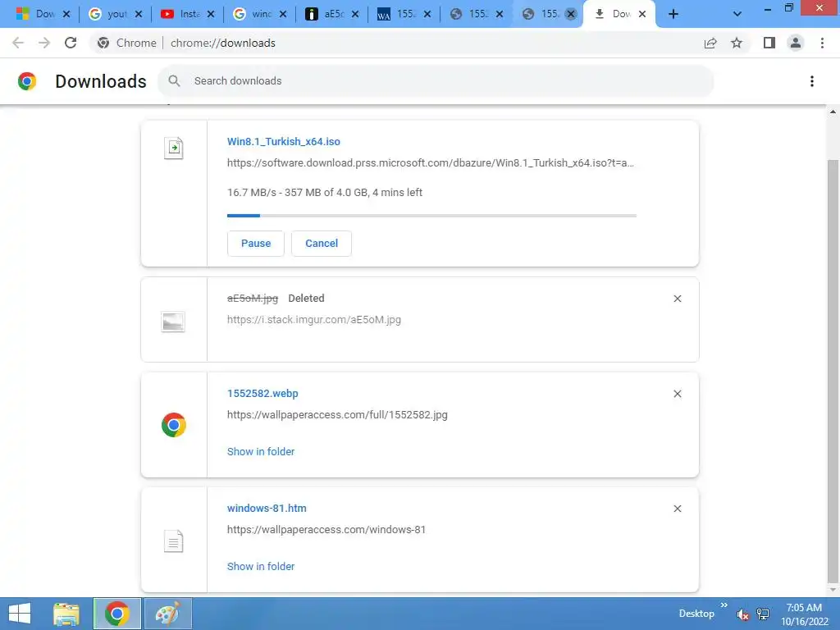Screen dimensions: 840x630
Task: Open a new tab with plus button
Action: [x=673, y=14]
